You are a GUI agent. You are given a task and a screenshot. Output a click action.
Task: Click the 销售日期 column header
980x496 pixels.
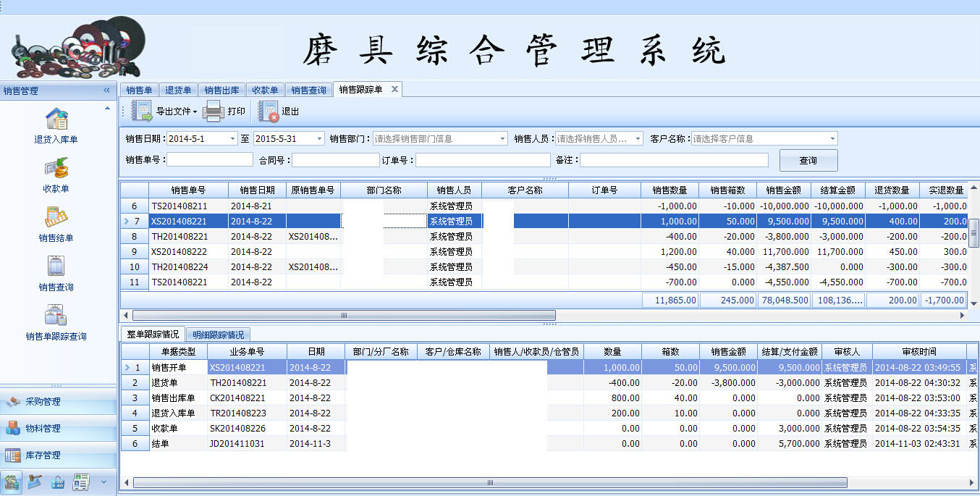[x=257, y=190]
